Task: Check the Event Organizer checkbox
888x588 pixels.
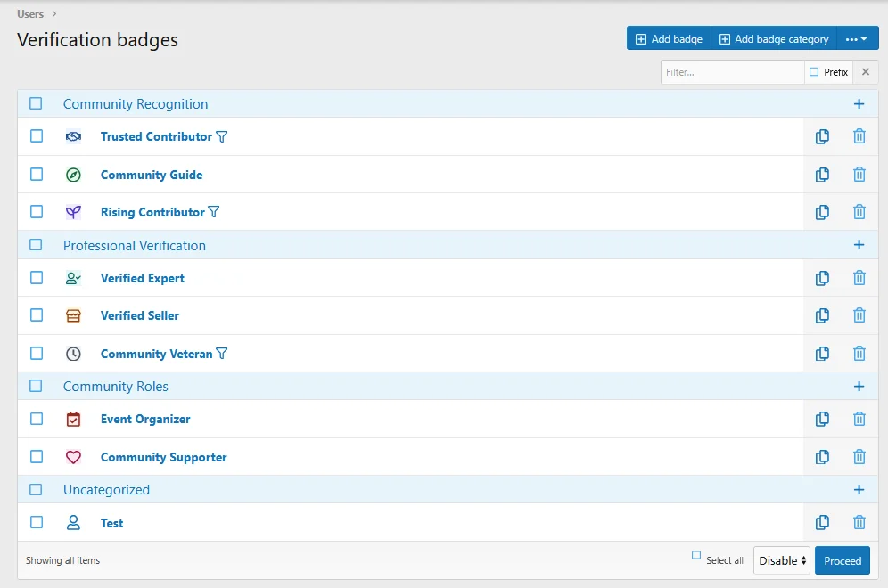Action: point(37,419)
